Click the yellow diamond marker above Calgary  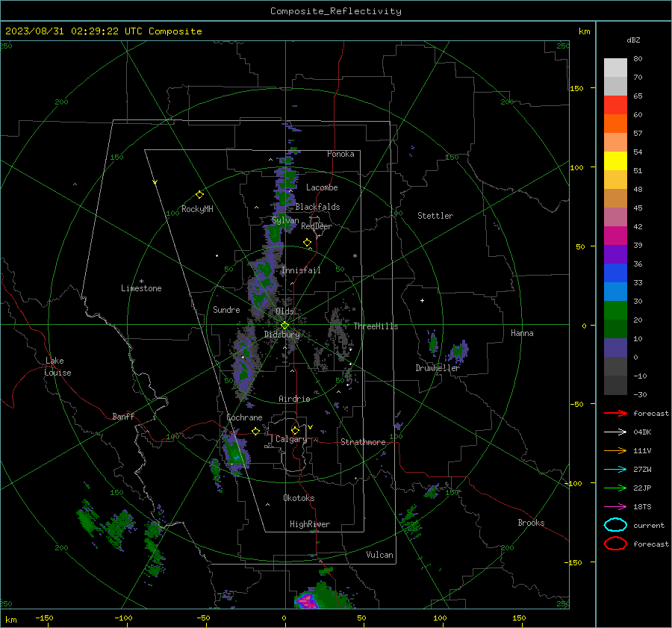click(295, 430)
